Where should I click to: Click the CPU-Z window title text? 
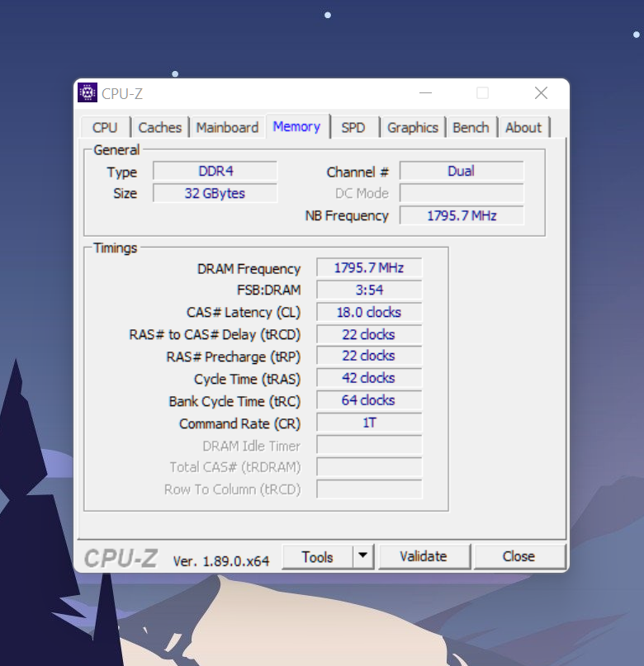122,94
